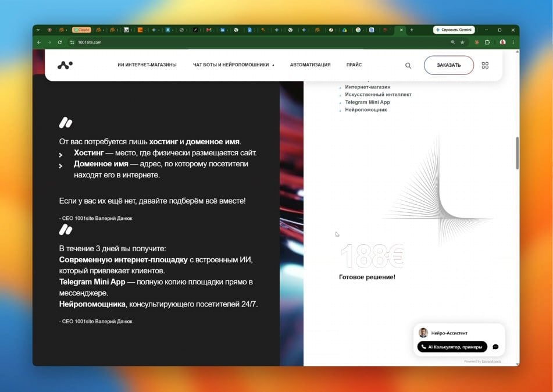Open the АВТОМАТИЗАЦИЯ menu item
The width and height of the screenshot is (553, 392).
pyautogui.click(x=311, y=65)
